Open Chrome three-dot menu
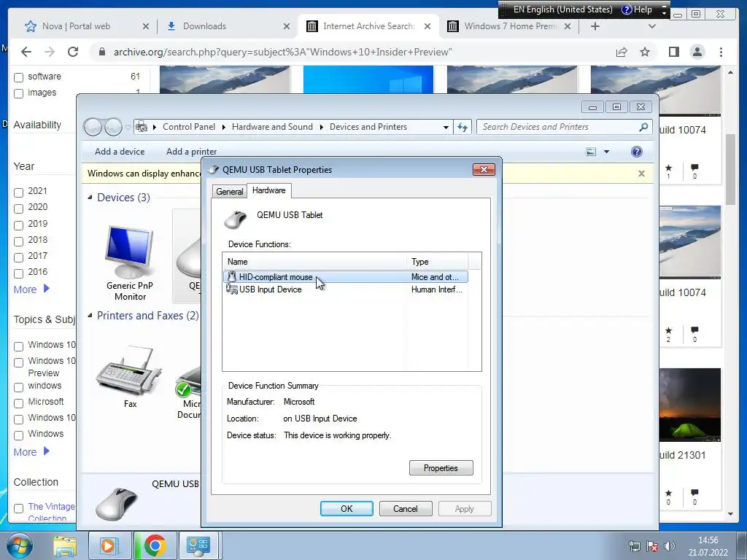Image resolution: width=747 pixels, height=560 pixels. point(721,52)
